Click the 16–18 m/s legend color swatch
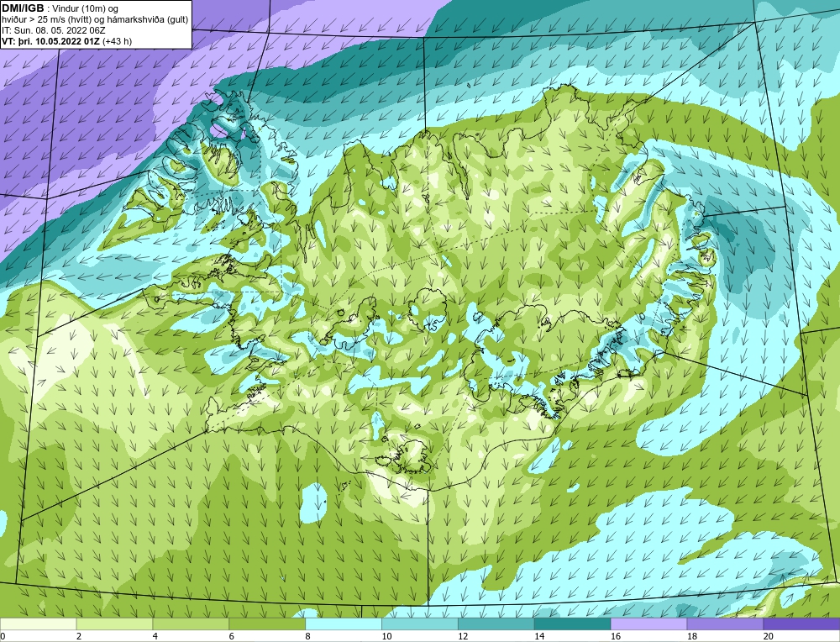The width and height of the screenshot is (840, 642). click(648, 624)
